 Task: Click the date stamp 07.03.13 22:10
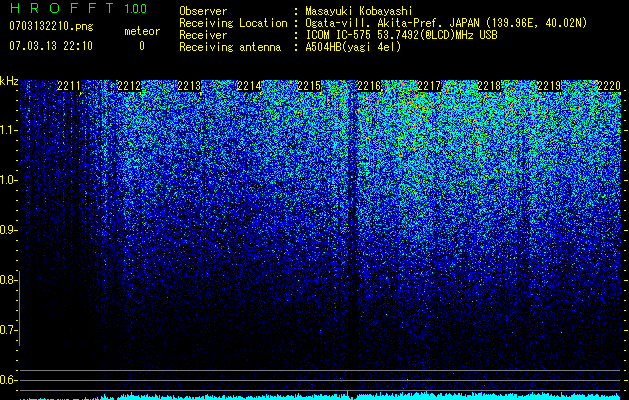[x=51, y=46]
